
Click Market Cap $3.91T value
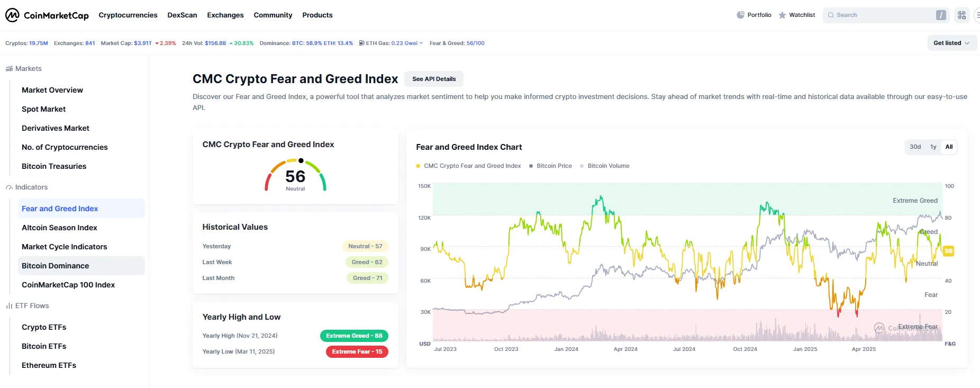coord(143,43)
